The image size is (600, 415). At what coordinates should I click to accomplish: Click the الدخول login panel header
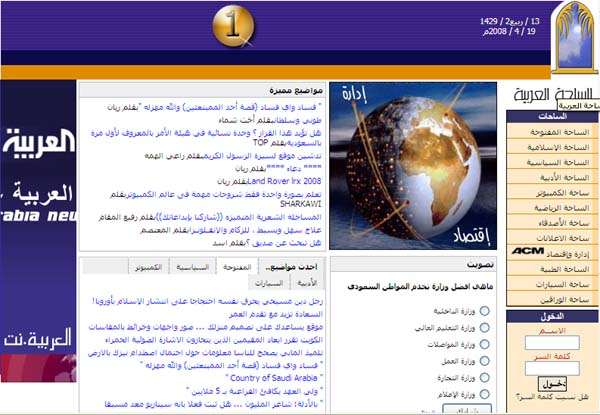pyautogui.click(x=552, y=317)
